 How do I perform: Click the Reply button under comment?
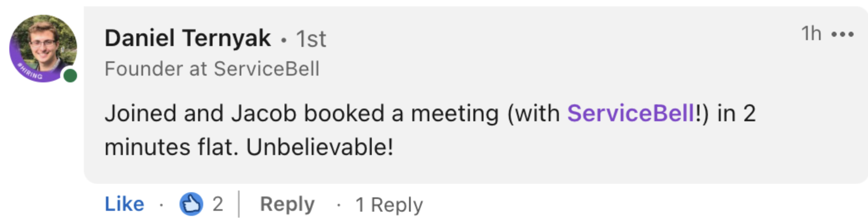click(287, 204)
